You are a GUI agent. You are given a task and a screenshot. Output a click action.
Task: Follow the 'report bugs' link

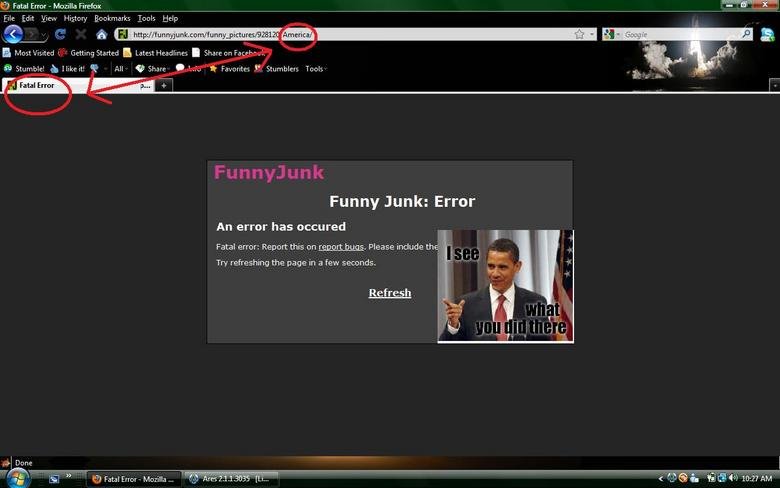[340, 247]
